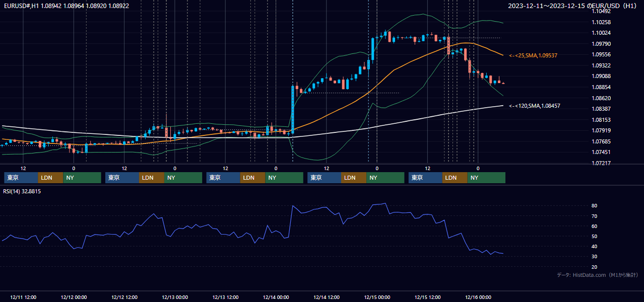The height and width of the screenshot is (302, 644).
Task: Select the 12/13 00:00 time label
Action: pyautogui.click(x=175, y=297)
